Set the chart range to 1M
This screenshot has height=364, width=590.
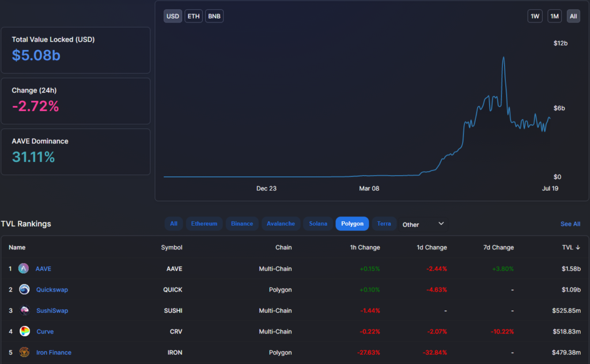554,16
